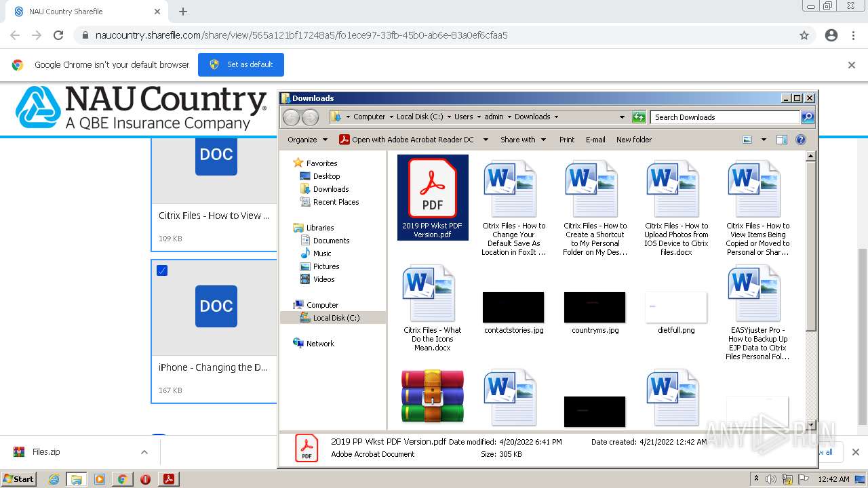Screen dimensions: 868x488
Task: Close the Chrome downloads bar
Action: tap(855, 452)
